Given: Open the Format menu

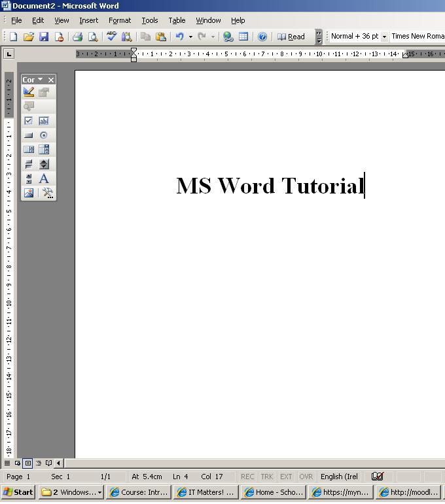Looking at the screenshot, I should [x=120, y=20].
